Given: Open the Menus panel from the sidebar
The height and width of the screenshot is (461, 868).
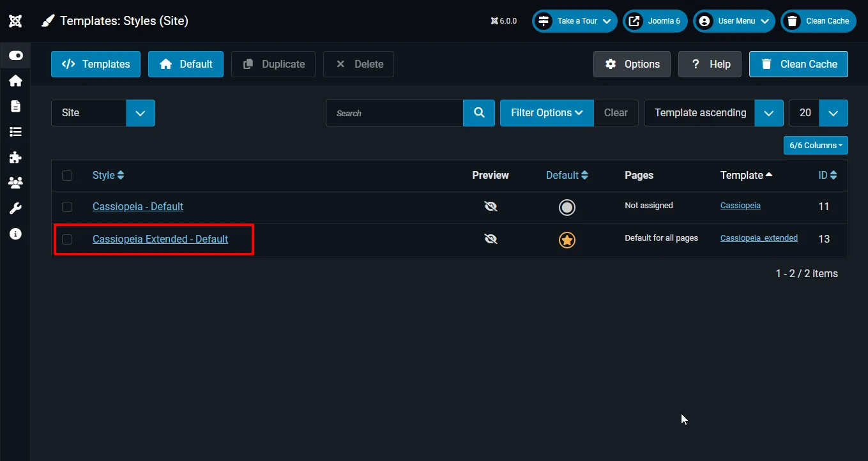Looking at the screenshot, I should point(16,132).
